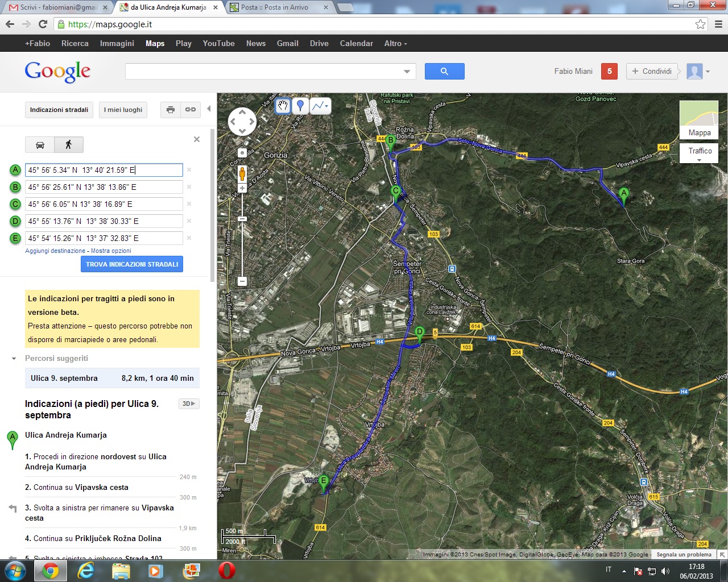Open the Altro menu dropdown
This screenshot has height=582, width=728.
395,43
